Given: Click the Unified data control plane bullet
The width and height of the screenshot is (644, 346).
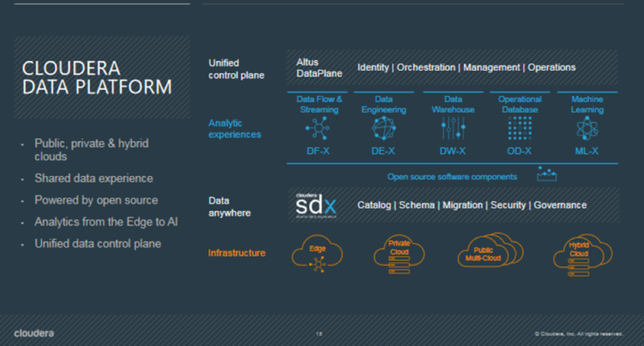Looking at the screenshot, I should coord(97,243).
